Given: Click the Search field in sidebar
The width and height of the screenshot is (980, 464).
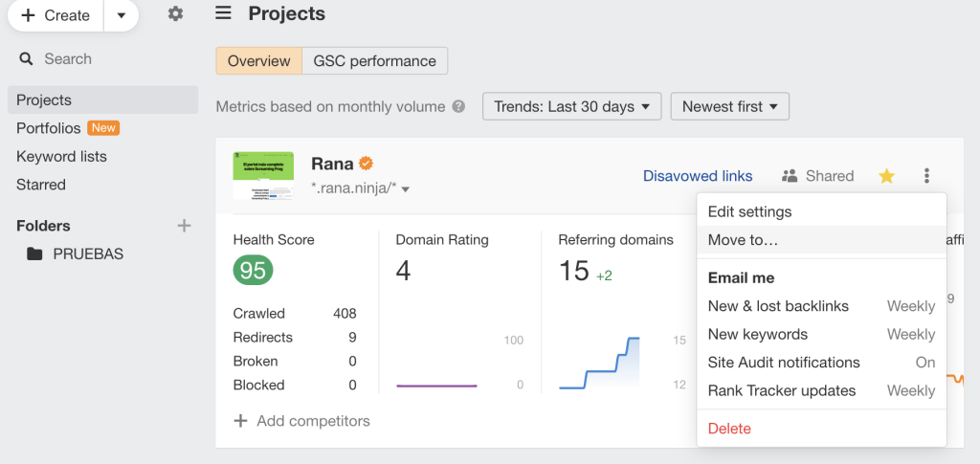Looking at the screenshot, I should (68, 59).
